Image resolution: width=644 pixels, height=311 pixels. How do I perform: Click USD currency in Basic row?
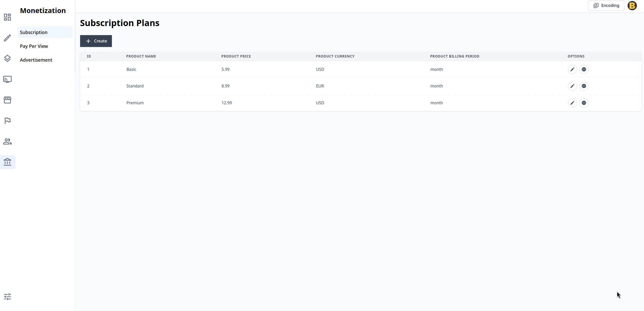320,69
